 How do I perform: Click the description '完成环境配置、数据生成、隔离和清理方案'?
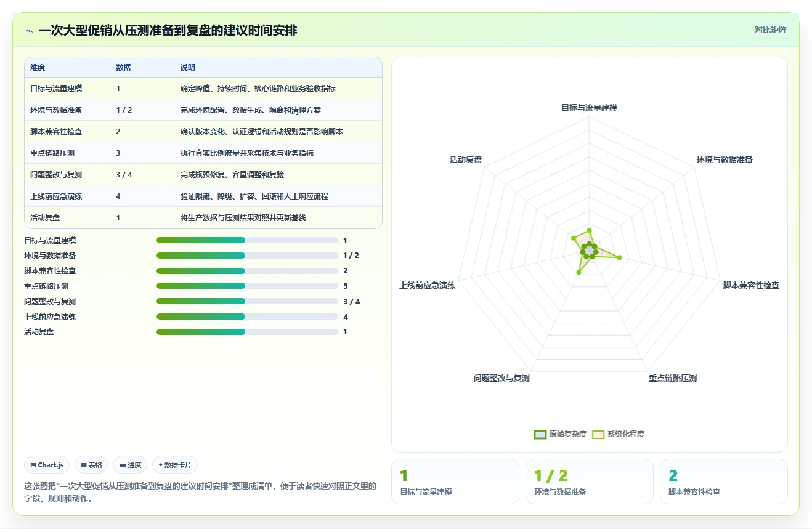tap(251, 110)
